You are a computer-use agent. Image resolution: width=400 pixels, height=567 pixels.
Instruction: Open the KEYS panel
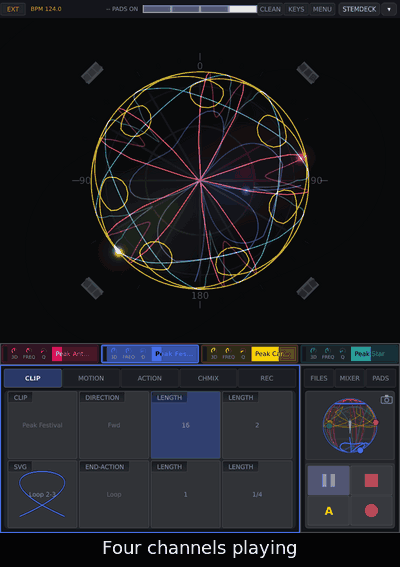(296, 9)
